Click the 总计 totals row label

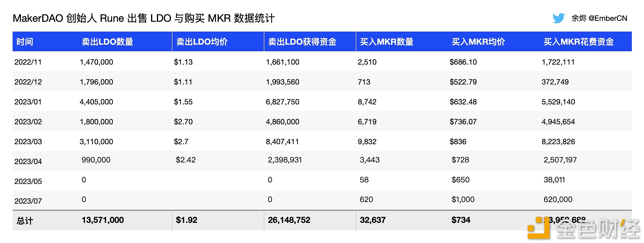pyautogui.click(x=25, y=221)
